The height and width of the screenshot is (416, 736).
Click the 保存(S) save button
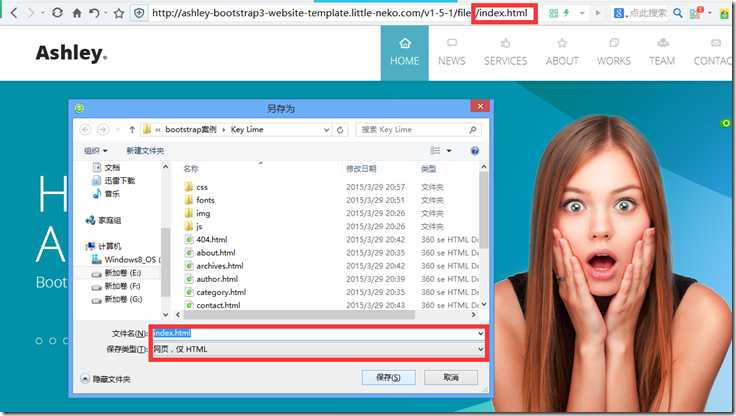coord(388,377)
